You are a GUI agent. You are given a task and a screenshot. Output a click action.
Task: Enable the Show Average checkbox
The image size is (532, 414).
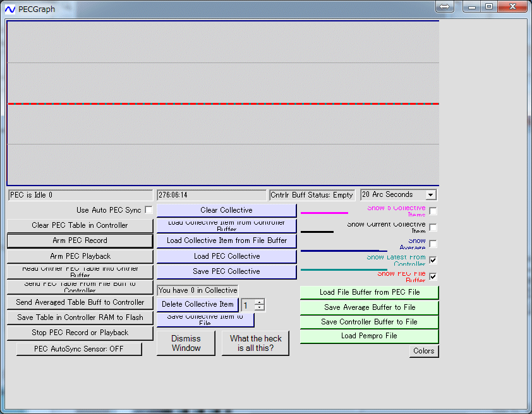coord(433,244)
